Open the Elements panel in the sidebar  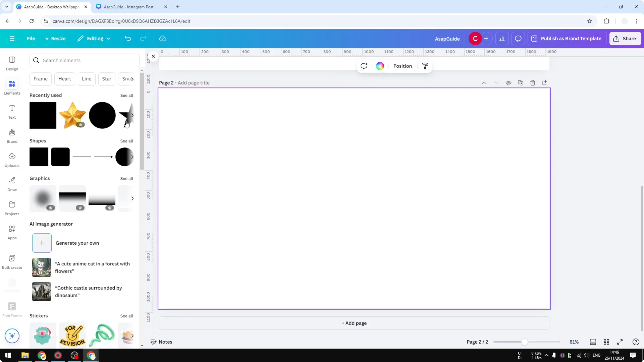tap(12, 87)
